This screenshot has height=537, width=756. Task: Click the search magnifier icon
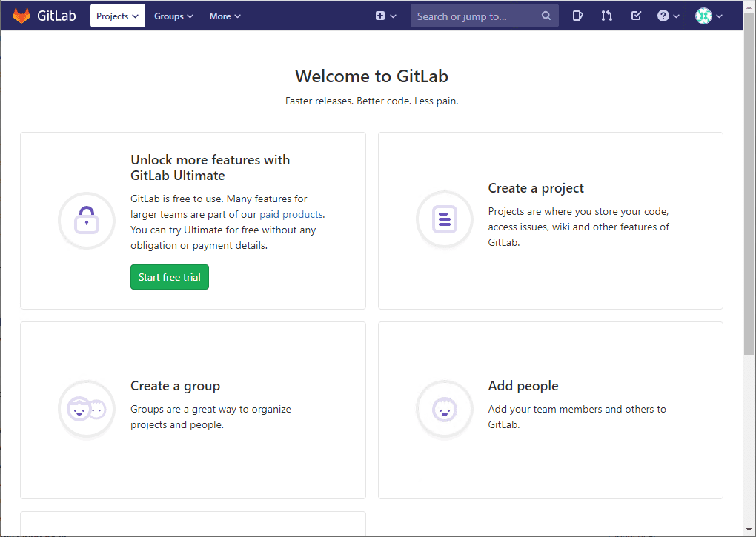click(x=546, y=16)
